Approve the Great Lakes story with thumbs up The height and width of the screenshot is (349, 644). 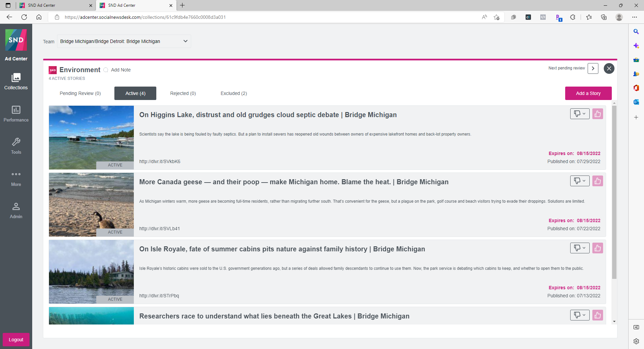(597, 315)
